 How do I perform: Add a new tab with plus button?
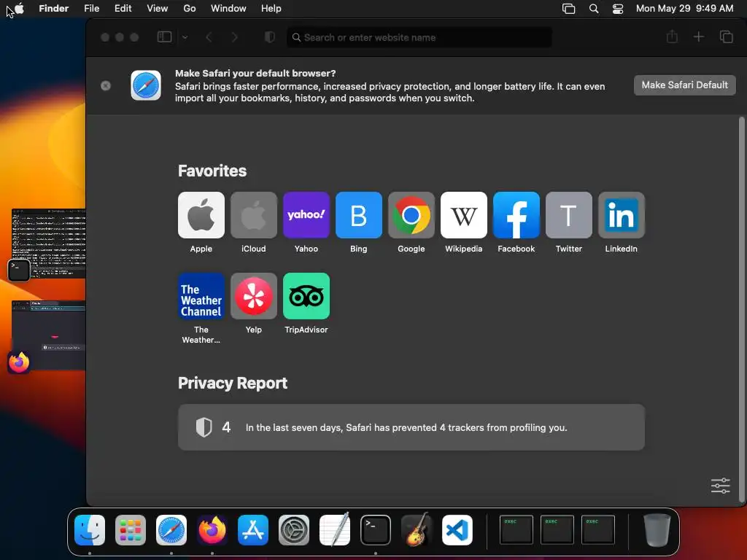[698, 36]
